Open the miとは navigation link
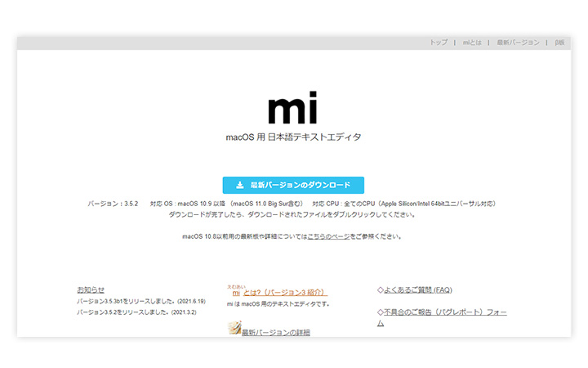Viewport: 588px width, 368px height. [472, 43]
